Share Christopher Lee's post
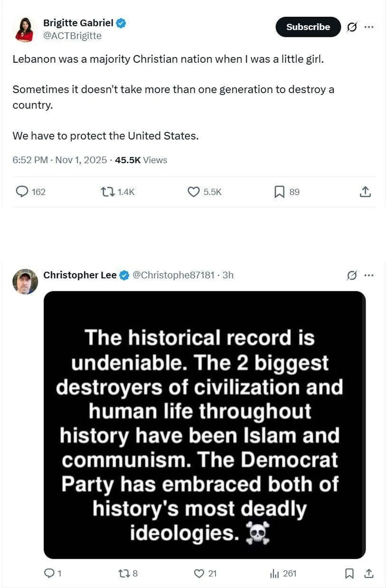 (x=369, y=573)
